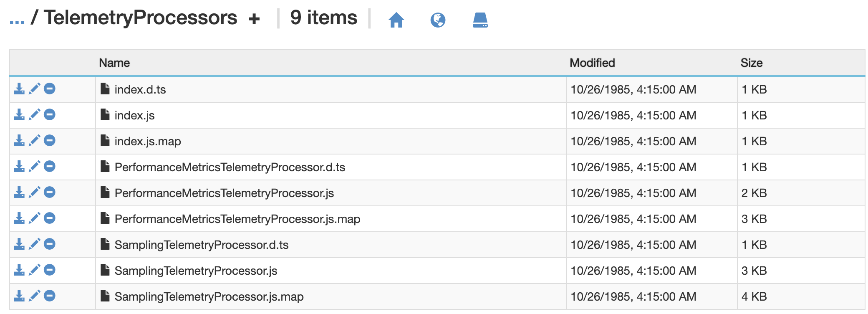Click the plus button to add an item
Screen dimensions: 868x314
(x=254, y=18)
